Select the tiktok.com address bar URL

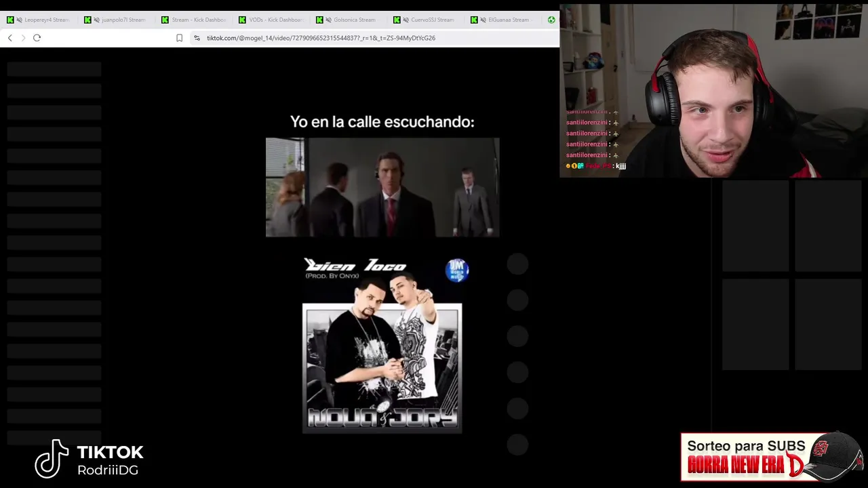coord(321,38)
